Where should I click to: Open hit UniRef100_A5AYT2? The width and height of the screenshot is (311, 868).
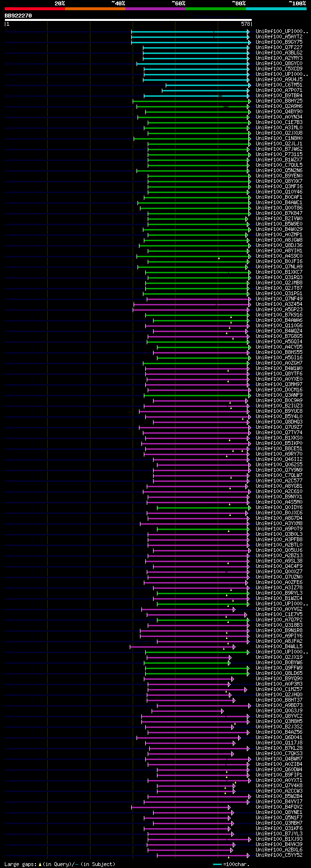(279, 37)
